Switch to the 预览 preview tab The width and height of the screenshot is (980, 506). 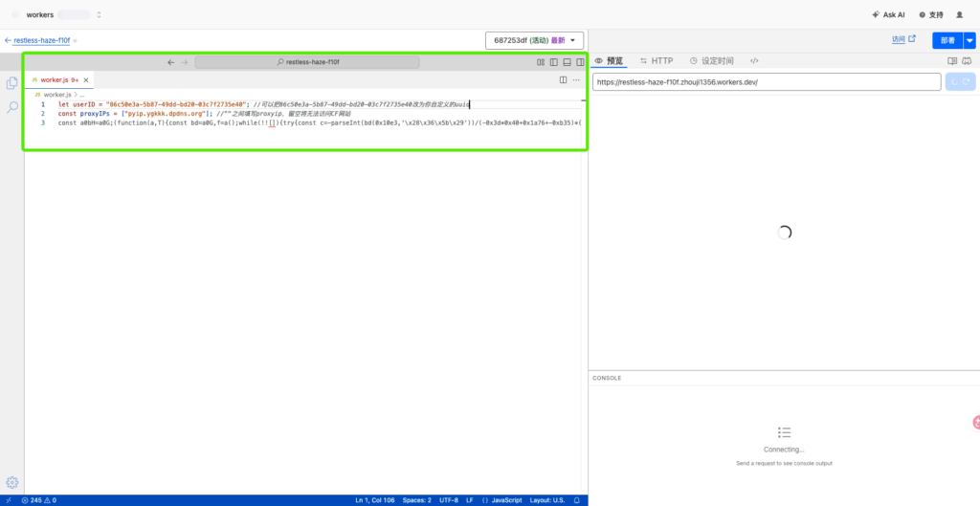pos(609,61)
